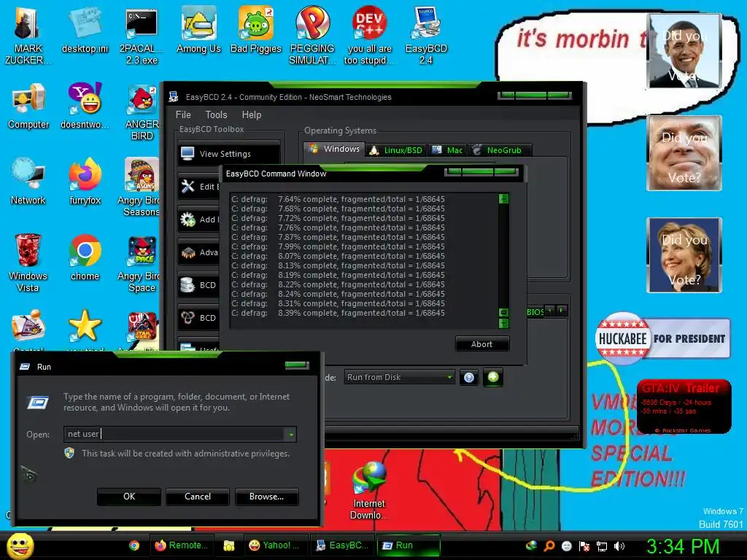Screen dimensions: 747x560
Task: Expand the Run dialog Open history dropdown
Action: pos(290,435)
